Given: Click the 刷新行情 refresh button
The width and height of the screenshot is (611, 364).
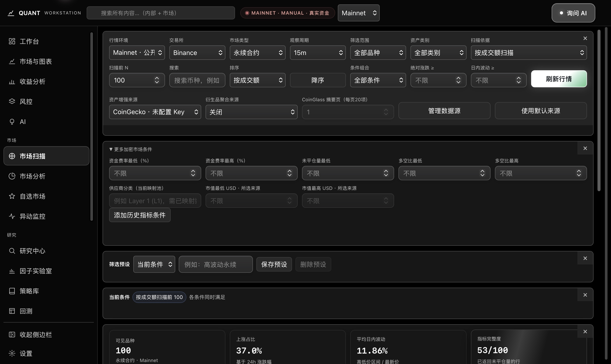Looking at the screenshot, I should pos(559,79).
